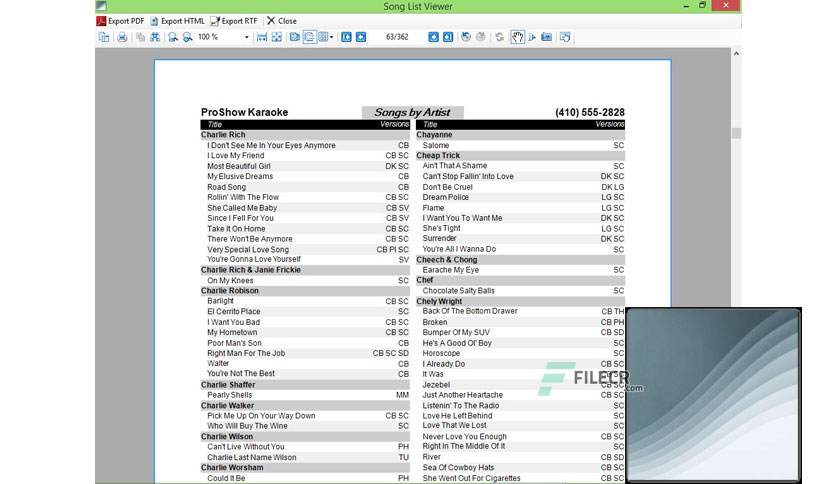Click the phone number (410) 555-2828

[590, 112]
